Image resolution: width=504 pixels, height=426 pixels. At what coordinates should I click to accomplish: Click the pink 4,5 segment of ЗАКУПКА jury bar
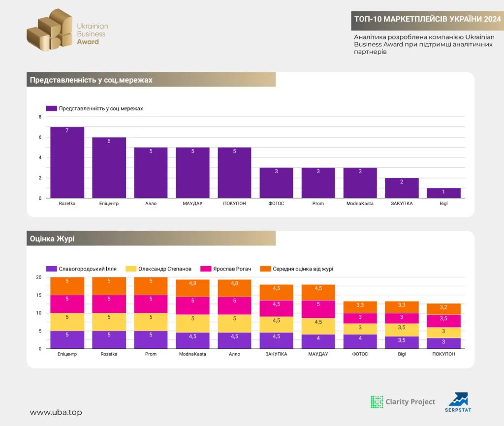[x=277, y=308]
